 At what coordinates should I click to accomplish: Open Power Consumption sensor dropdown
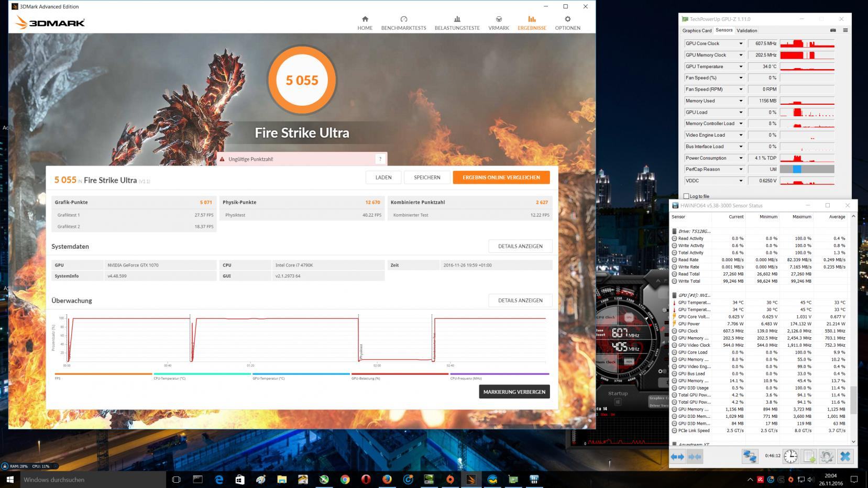[741, 158]
